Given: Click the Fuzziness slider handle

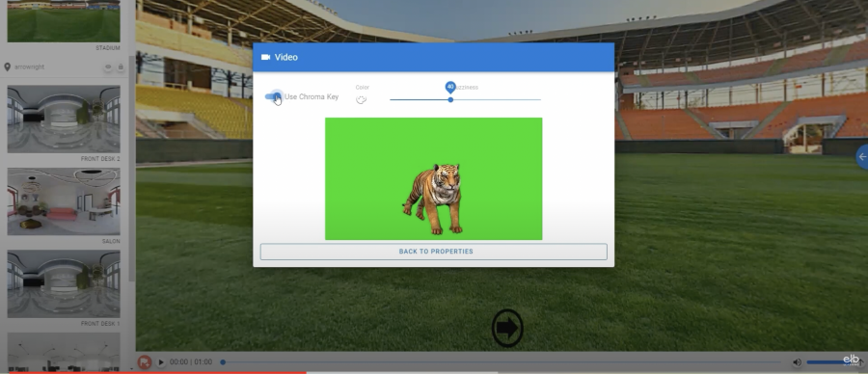Looking at the screenshot, I should (x=450, y=99).
